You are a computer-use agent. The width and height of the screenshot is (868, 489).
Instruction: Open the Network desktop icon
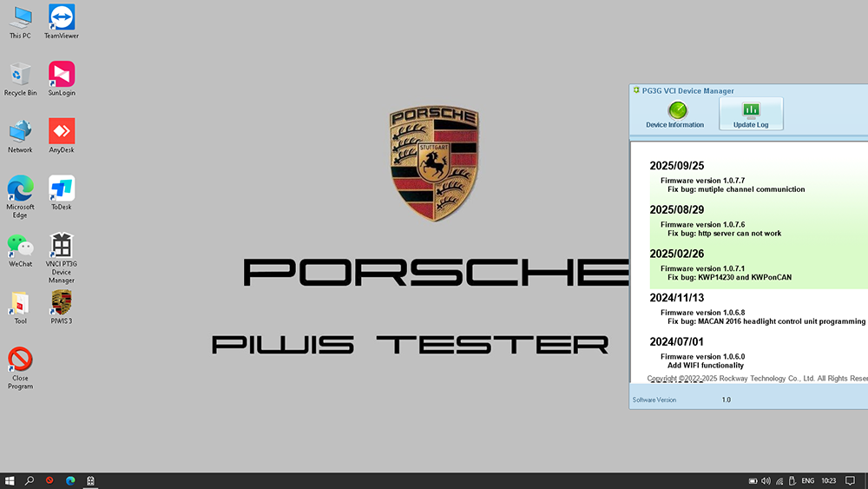20,134
